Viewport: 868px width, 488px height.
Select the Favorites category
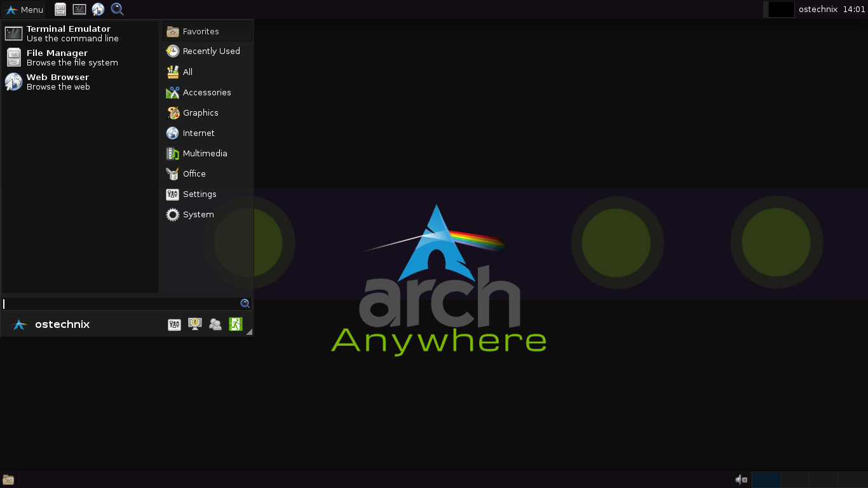[x=208, y=31]
